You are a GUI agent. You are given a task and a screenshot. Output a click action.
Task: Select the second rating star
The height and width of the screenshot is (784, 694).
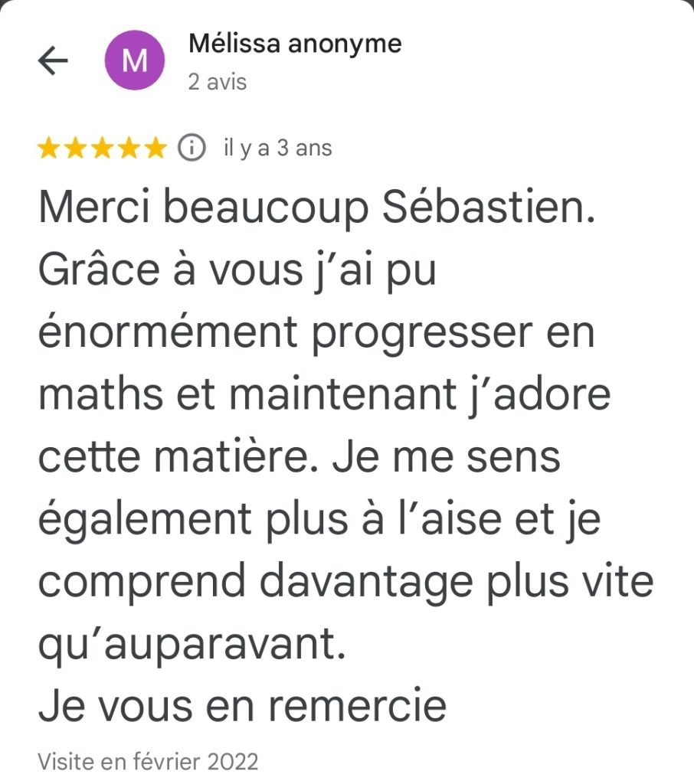coord(75,148)
